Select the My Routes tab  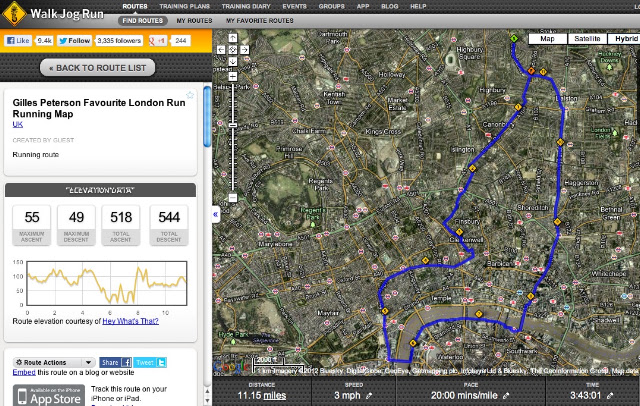194,20
